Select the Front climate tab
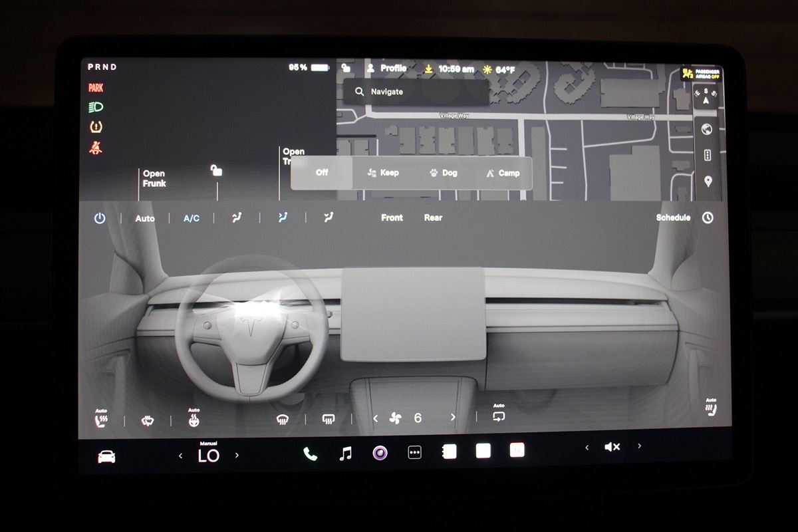 click(x=392, y=217)
